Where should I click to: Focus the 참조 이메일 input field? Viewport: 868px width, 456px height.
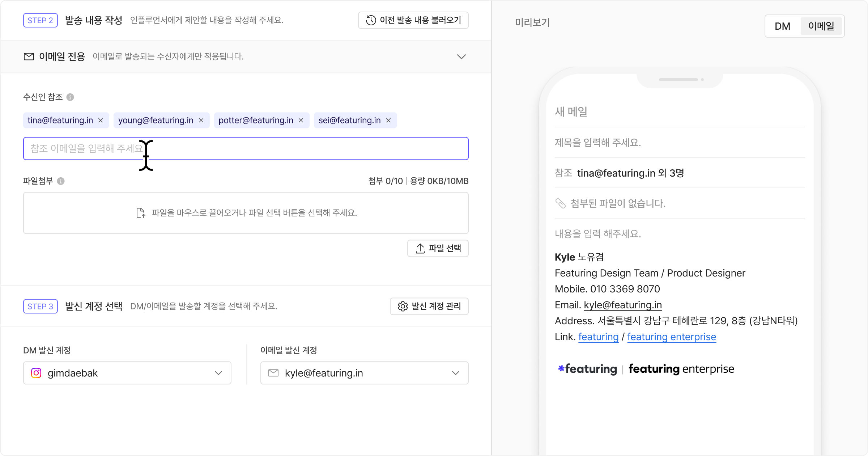point(246,148)
